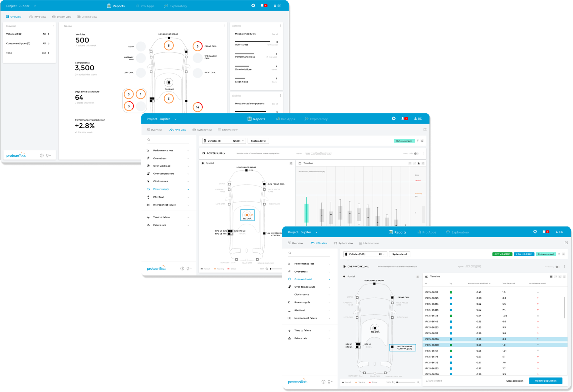This screenshot has width=573, height=392.
Task: Click the external link icon near Lifetime view
Action: click(x=566, y=243)
